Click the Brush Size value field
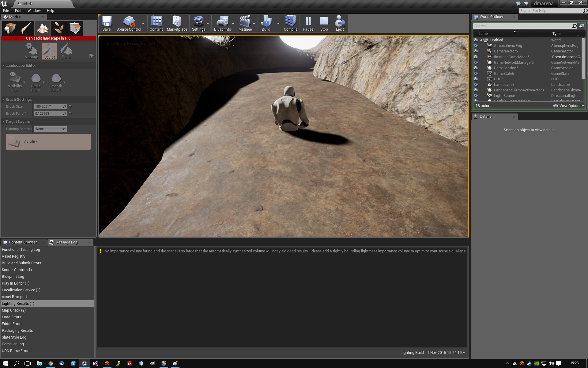The image size is (588, 368). (50, 106)
